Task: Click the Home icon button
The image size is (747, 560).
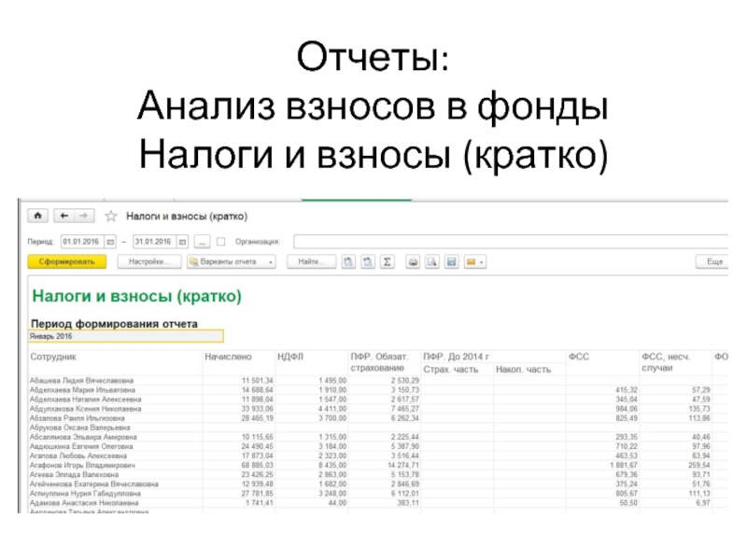Action: pyautogui.click(x=38, y=216)
